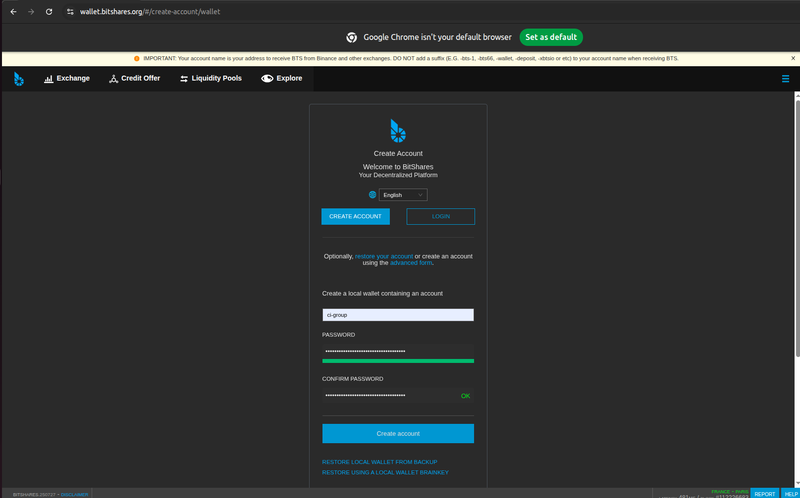Image resolution: width=800 pixels, height=498 pixels.
Task: Open the hamburger menu at top right
Action: pyautogui.click(x=785, y=79)
